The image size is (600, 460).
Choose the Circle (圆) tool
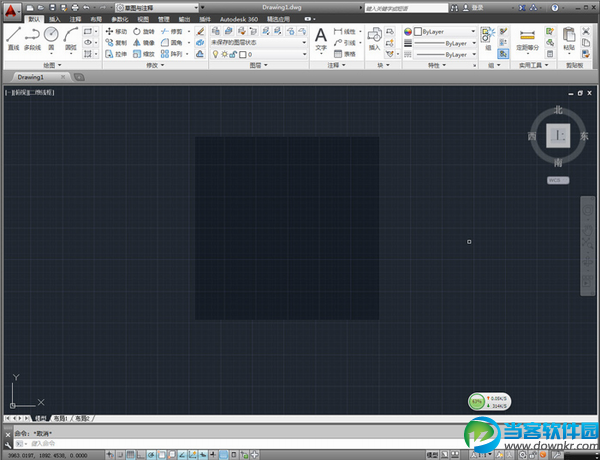51,38
